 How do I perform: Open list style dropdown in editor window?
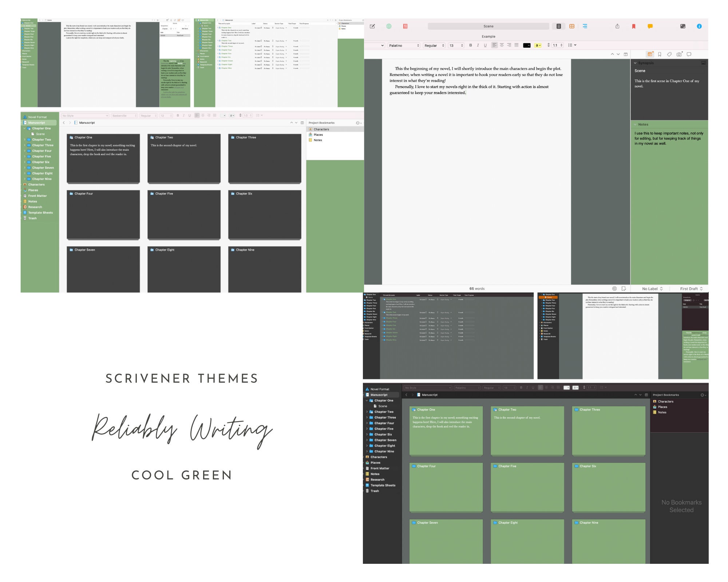click(x=572, y=45)
